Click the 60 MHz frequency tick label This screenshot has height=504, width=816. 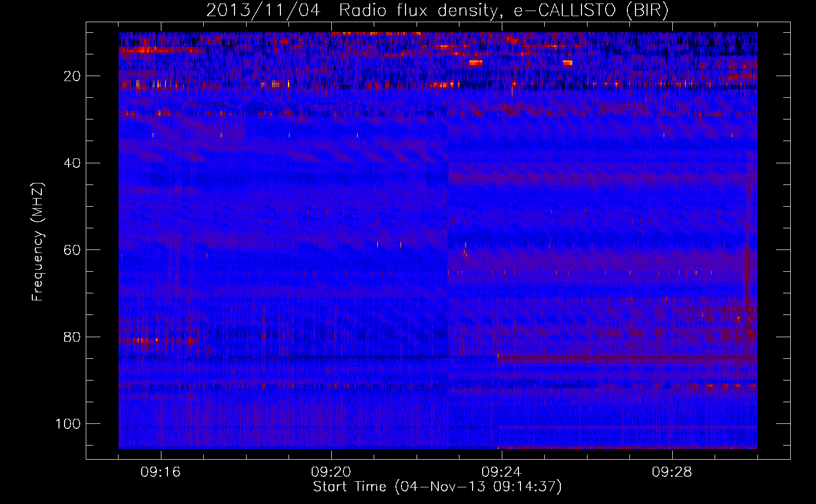pyautogui.click(x=73, y=250)
